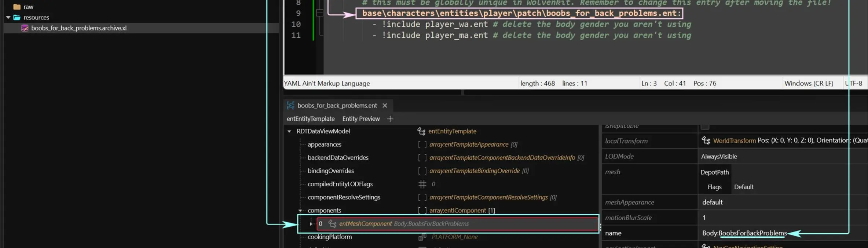Open the raw folder icon

pos(17,7)
